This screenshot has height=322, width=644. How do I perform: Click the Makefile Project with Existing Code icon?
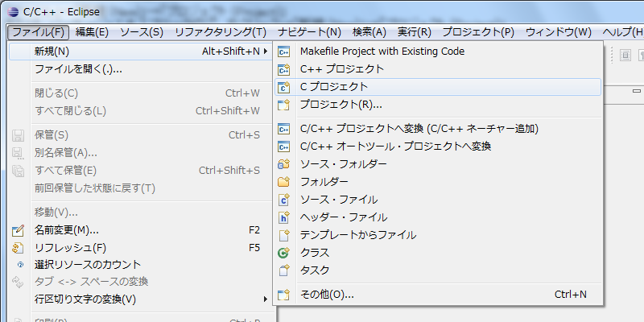click(284, 52)
